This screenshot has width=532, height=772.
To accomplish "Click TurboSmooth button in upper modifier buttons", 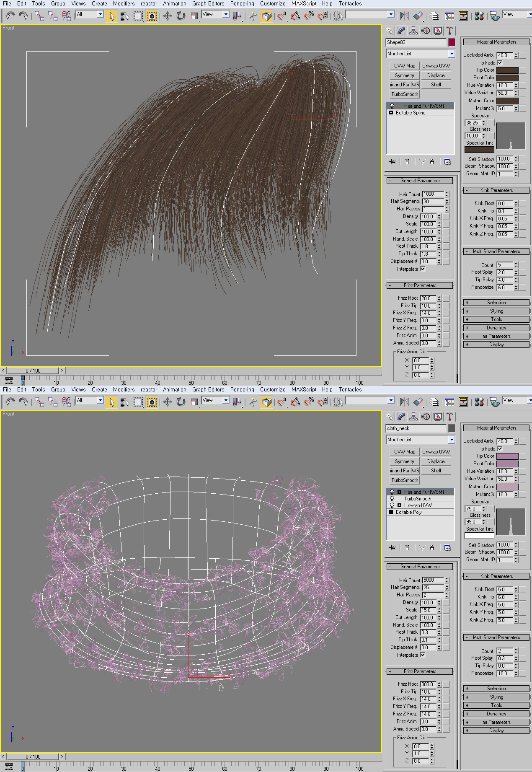I will pyautogui.click(x=405, y=94).
